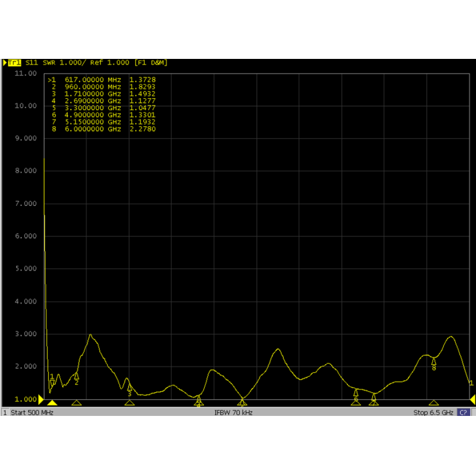This screenshot has height=476, width=476.
Task: Click the [F1 D&M] status text
Action: (151, 63)
